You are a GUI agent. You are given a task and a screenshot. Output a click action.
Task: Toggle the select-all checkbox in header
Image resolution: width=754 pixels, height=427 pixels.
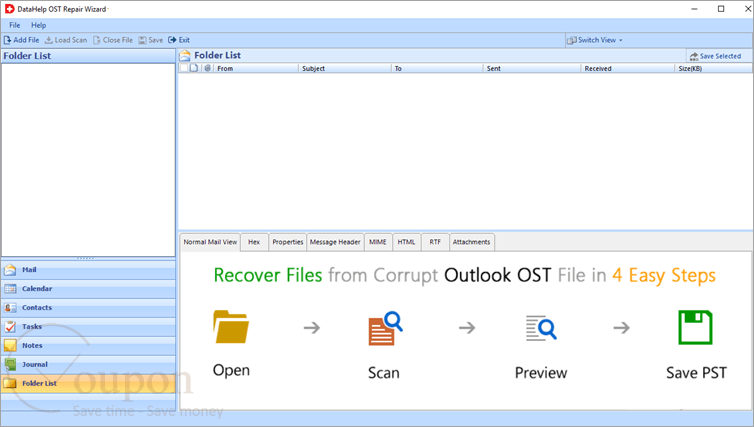184,68
